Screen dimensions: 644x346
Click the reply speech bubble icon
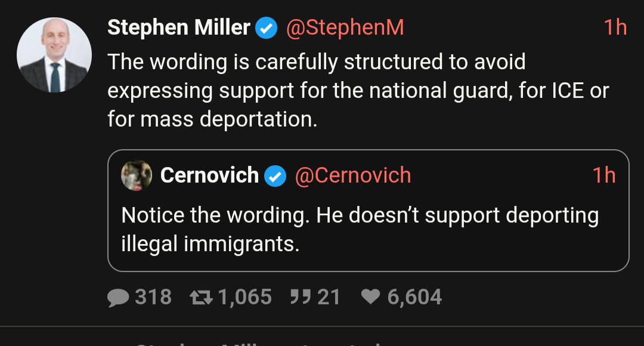pyautogui.click(x=118, y=297)
